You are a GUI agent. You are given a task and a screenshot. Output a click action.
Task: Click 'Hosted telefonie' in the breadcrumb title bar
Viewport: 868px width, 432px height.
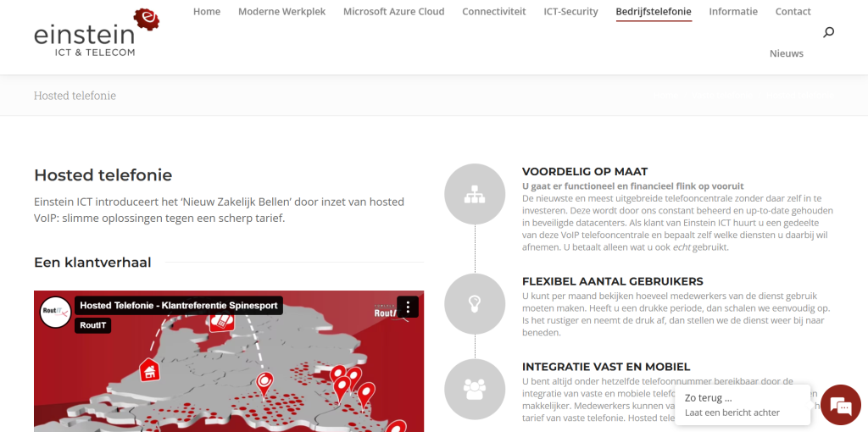[75, 96]
